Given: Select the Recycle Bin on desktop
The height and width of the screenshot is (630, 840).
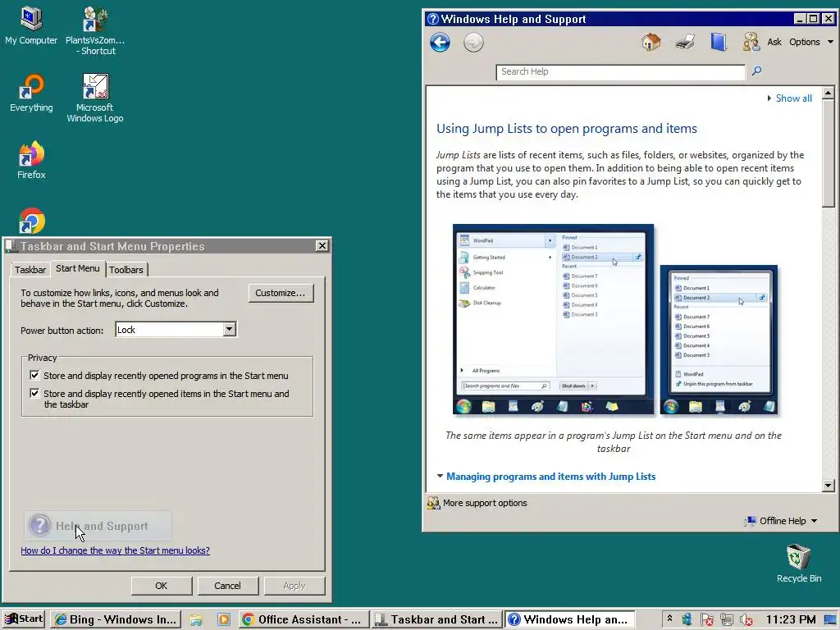Looking at the screenshot, I should 799,563.
